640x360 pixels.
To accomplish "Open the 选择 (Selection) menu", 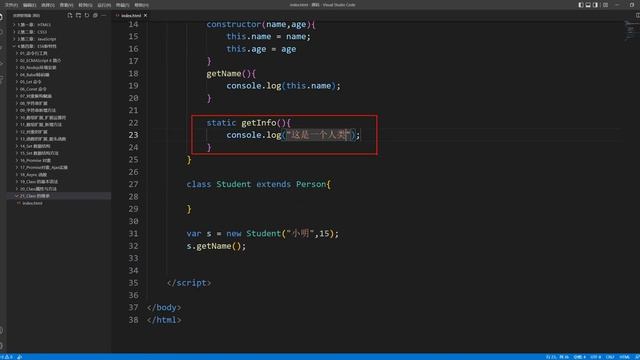I will pos(48,5).
